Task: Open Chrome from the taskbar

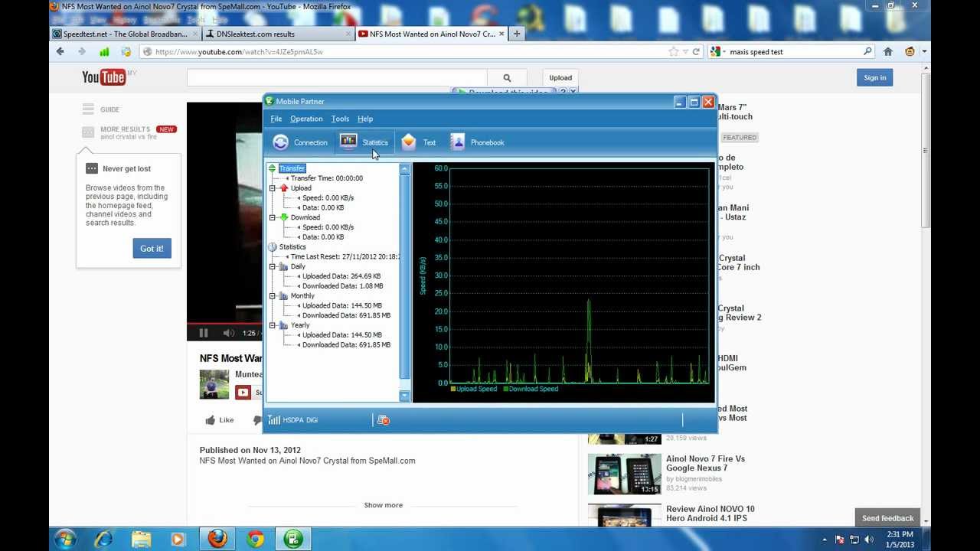Action: point(255,539)
